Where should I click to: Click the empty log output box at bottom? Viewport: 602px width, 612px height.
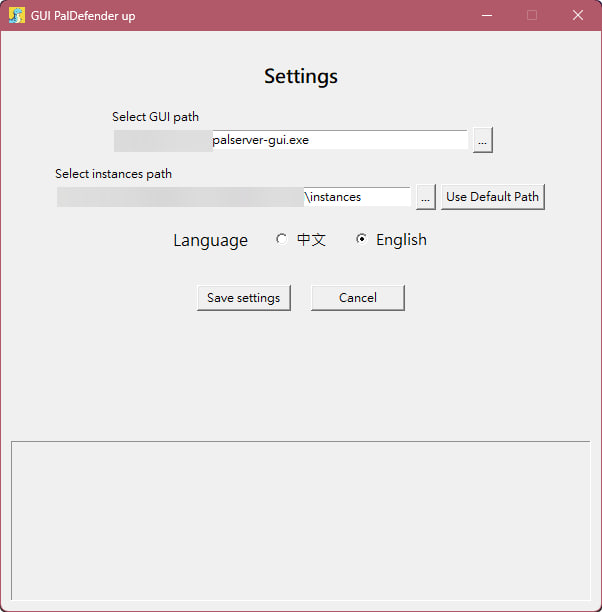[301, 520]
